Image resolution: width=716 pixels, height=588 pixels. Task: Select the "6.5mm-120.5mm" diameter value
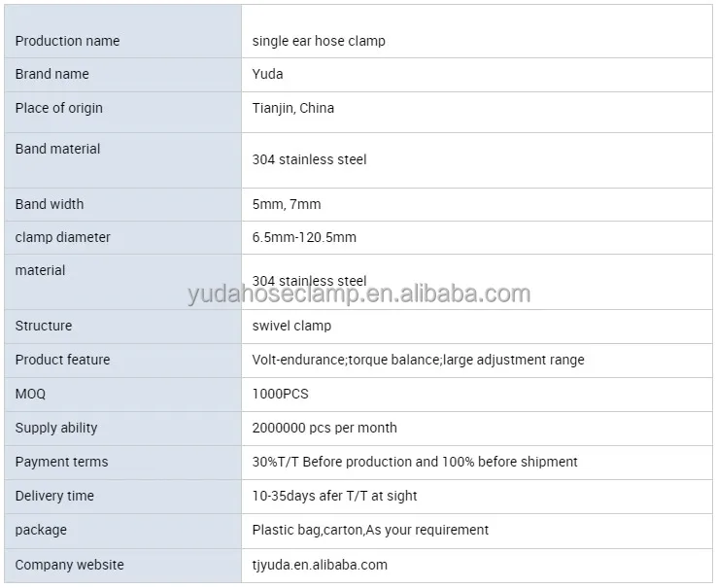click(x=304, y=237)
